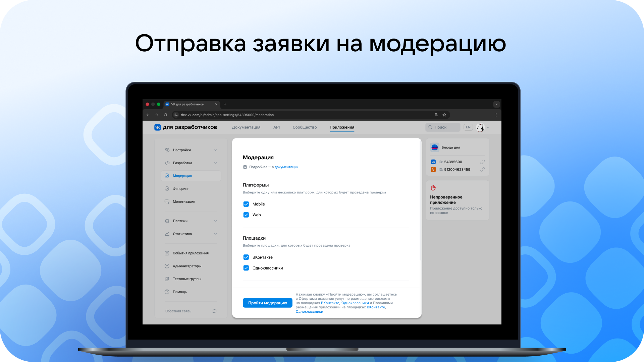
Task: Open the browser tab list dropdown
Action: [x=497, y=104]
